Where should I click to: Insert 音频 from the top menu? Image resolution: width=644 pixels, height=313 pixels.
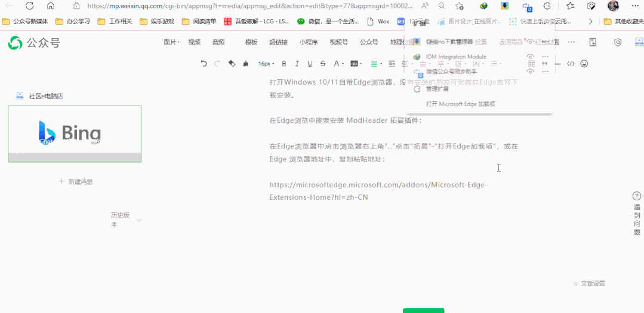(218, 42)
